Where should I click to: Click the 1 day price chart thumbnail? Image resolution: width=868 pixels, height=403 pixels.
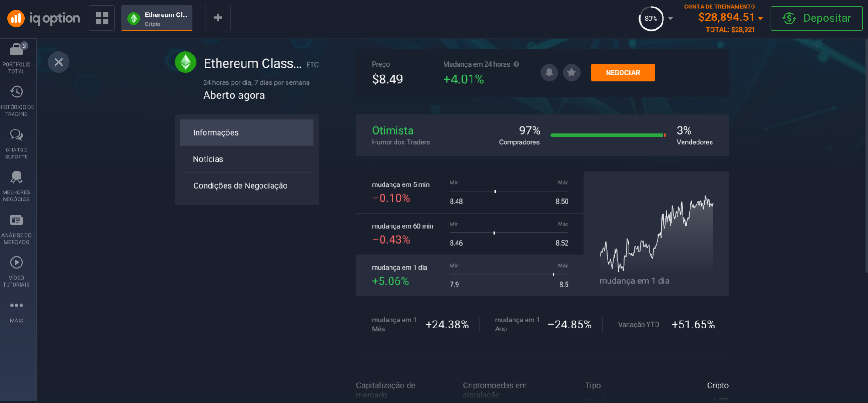[x=656, y=234]
